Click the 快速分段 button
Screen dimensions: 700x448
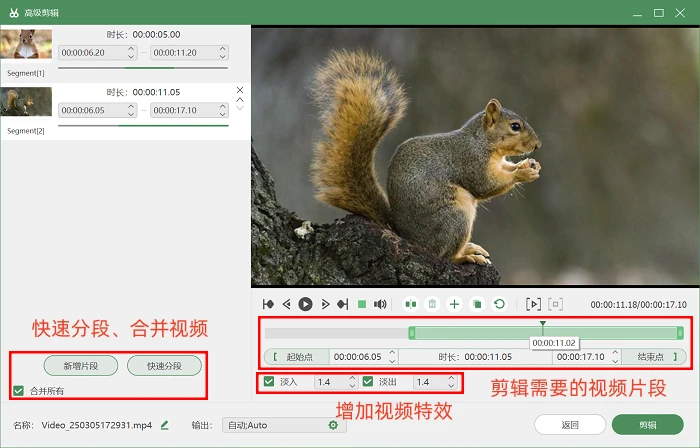164,366
